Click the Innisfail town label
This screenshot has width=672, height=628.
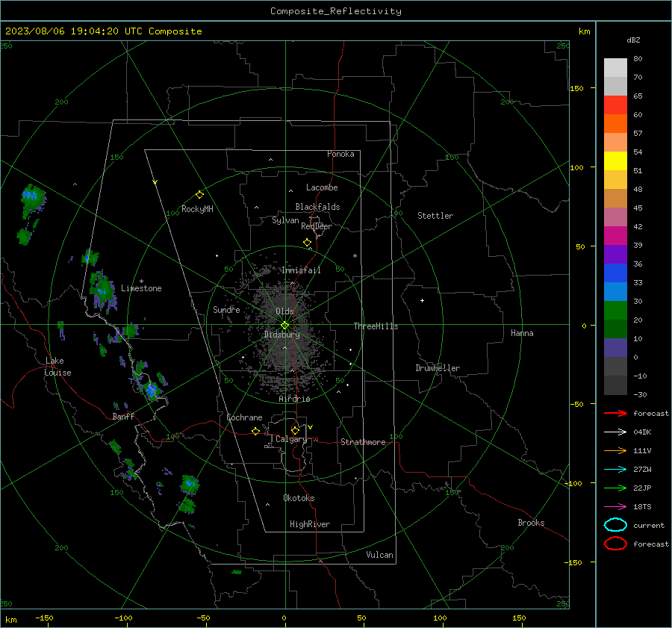[301, 270]
